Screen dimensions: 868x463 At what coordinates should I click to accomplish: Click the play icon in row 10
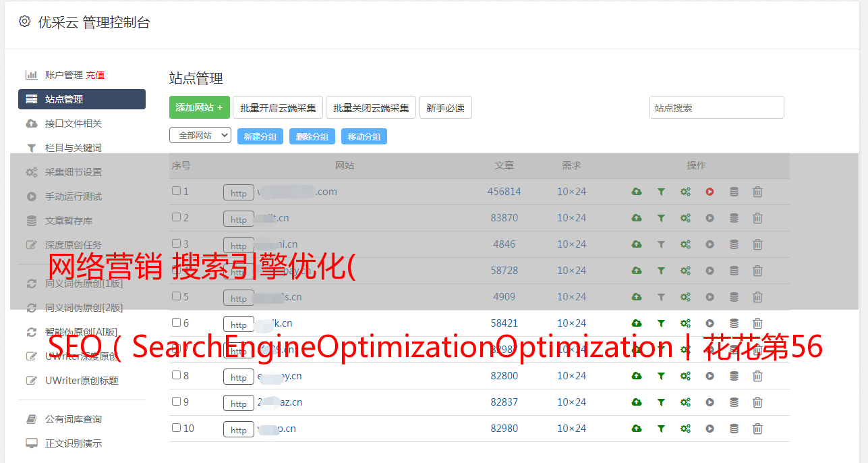pyautogui.click(x=710, y=429)
